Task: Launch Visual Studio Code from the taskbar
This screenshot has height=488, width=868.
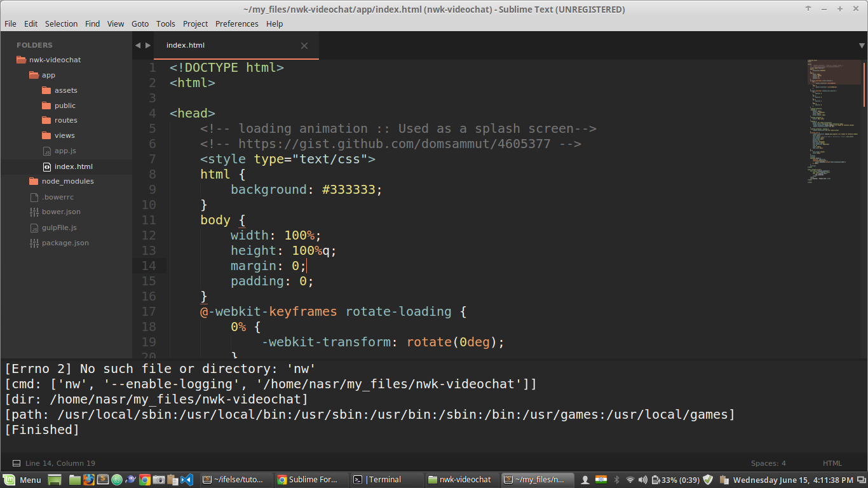Action: tap(186, 480)
